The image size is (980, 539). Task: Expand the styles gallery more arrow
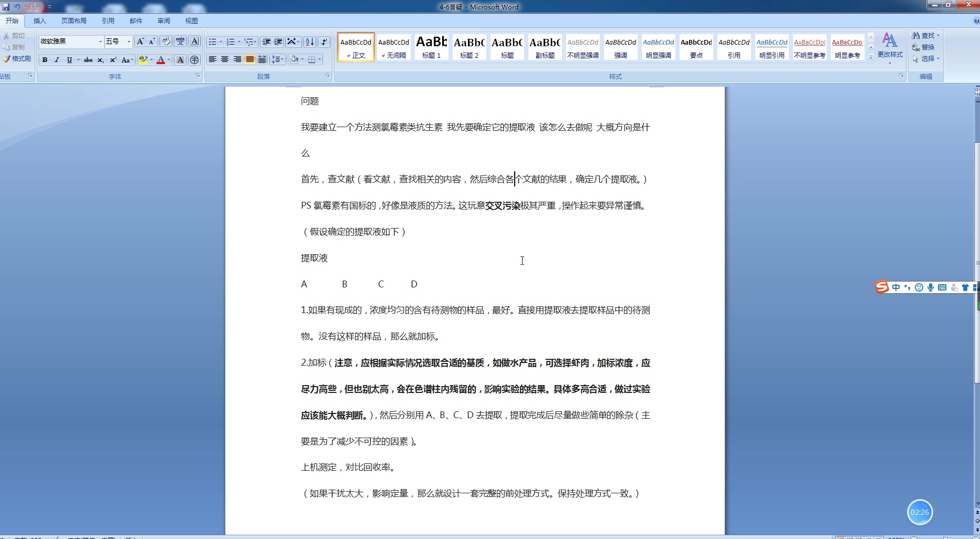coord(871,57)
